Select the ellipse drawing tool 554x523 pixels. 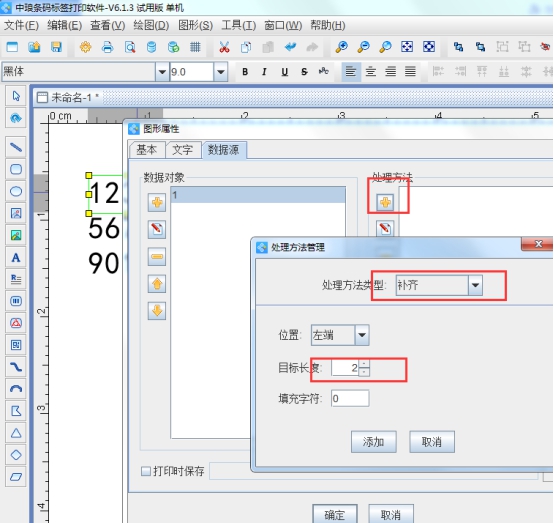point(16,191)
